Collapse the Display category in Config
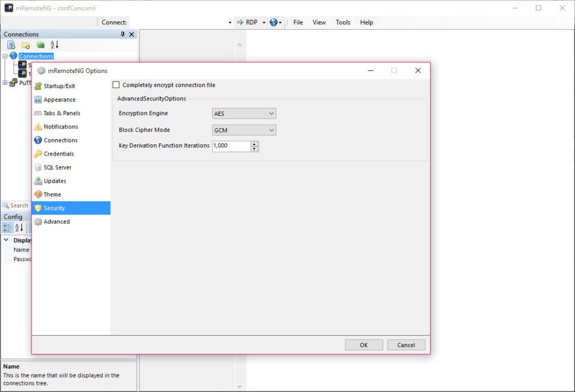 click(x=6, y=240)
